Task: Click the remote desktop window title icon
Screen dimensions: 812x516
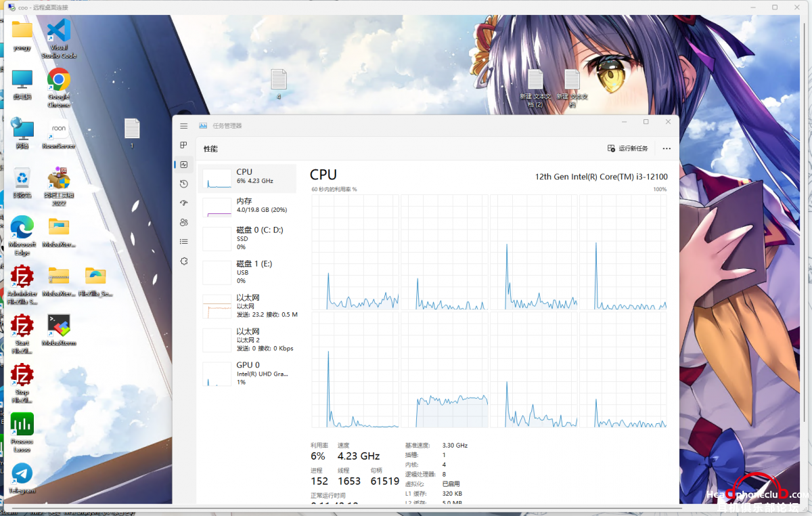Action: [x=12, y=7]
